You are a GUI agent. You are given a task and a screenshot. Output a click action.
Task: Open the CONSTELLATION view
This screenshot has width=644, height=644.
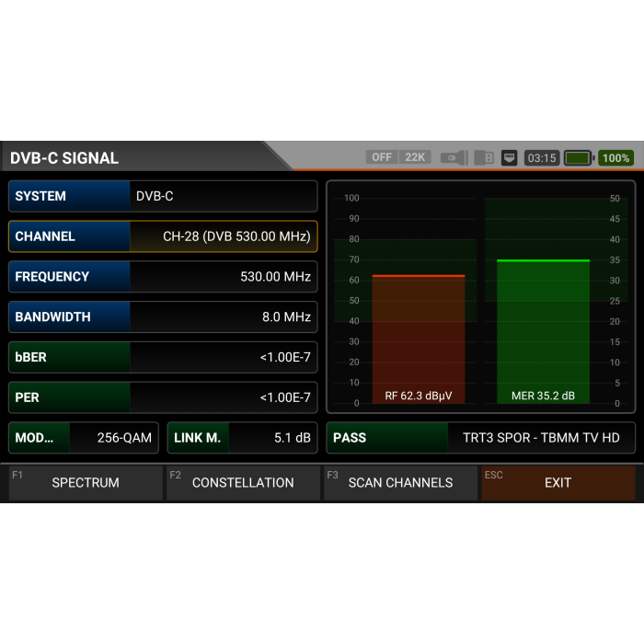coord(243,482)
